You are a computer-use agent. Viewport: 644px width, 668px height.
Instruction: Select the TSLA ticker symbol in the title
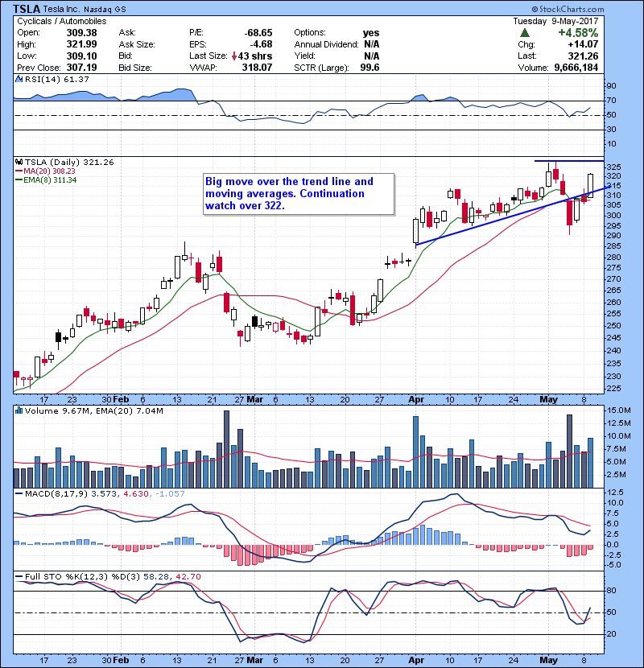pyautogui.click(x=27, y=9)
